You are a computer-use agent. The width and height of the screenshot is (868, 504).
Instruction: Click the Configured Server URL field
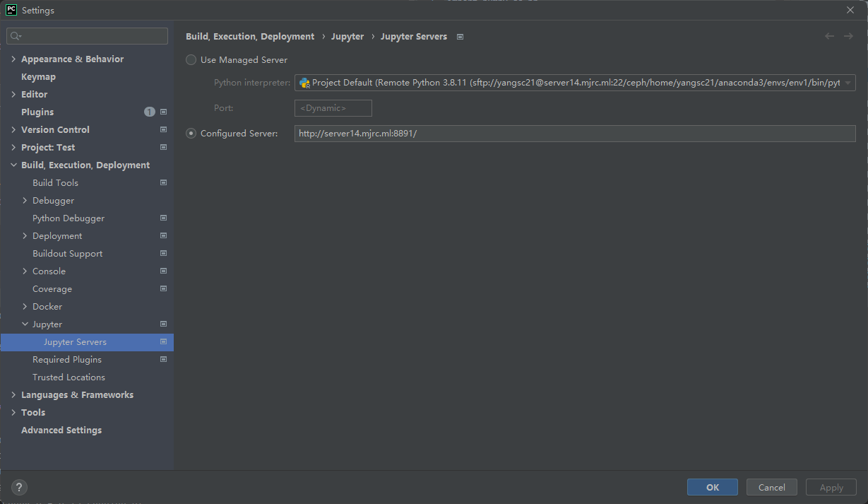(x=575, y=133)
